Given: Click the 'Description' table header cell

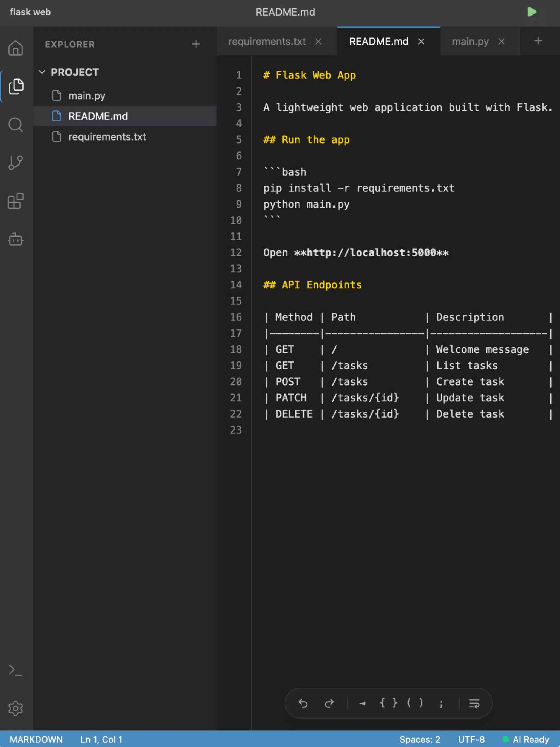Looking at the screenshot, I should point(470,317).
